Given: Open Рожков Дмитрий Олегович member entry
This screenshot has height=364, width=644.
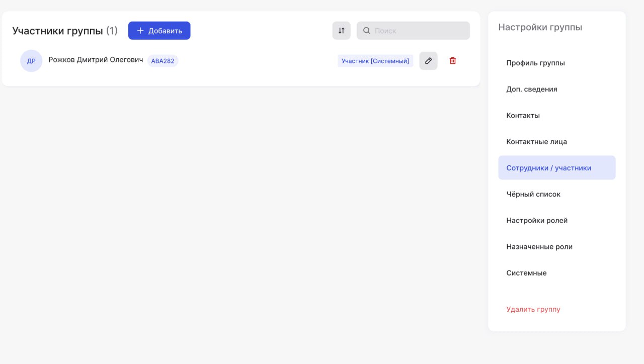Looking at the screenshot, I should click(x=96, y=60).
